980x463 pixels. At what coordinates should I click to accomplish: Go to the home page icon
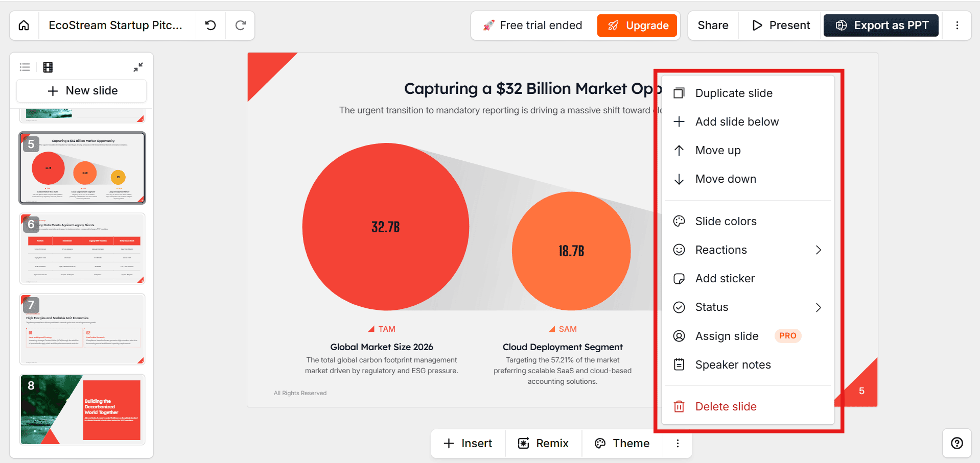coord(24,26)
